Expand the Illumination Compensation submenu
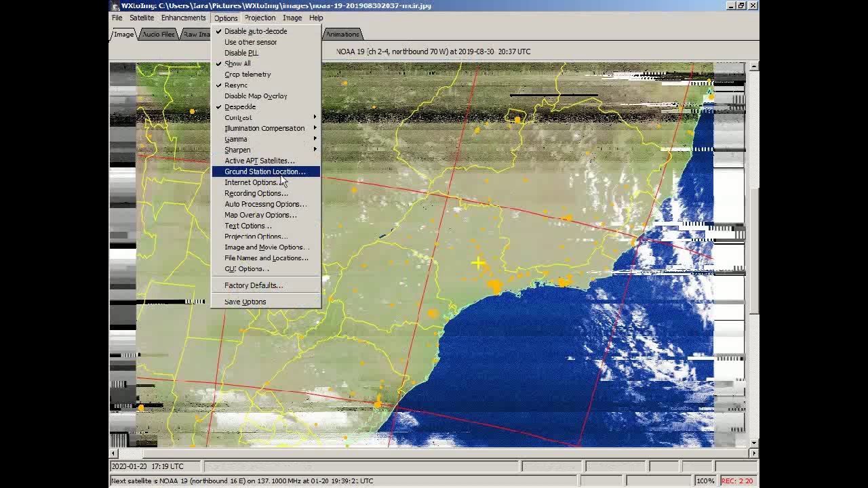Screen dimensions: 868x488 [266, 128]
